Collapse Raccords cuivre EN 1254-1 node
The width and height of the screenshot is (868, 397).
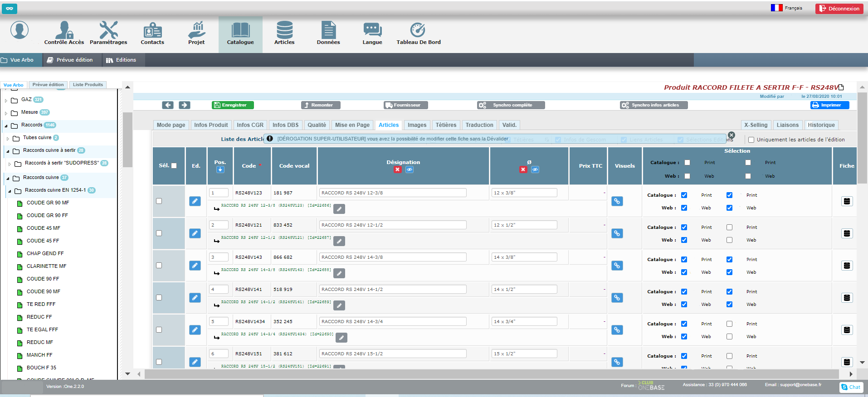[10, 191]
